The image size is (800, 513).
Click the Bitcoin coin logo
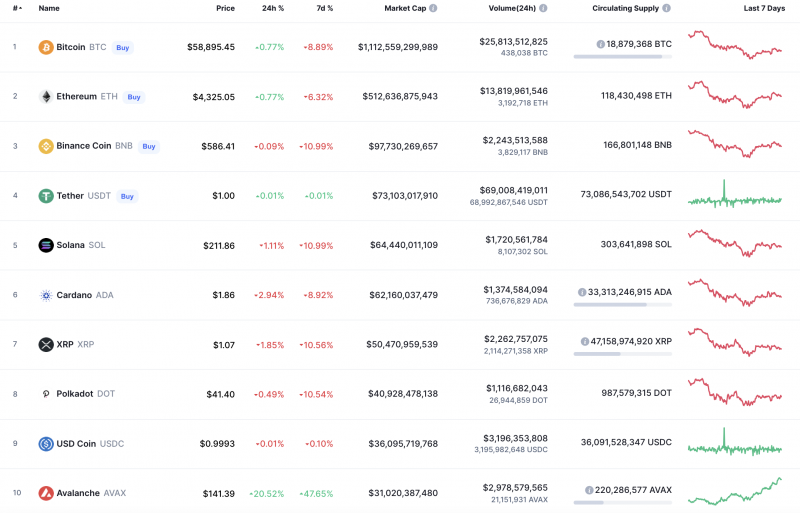pyautogui.click(x=46, y=47)
